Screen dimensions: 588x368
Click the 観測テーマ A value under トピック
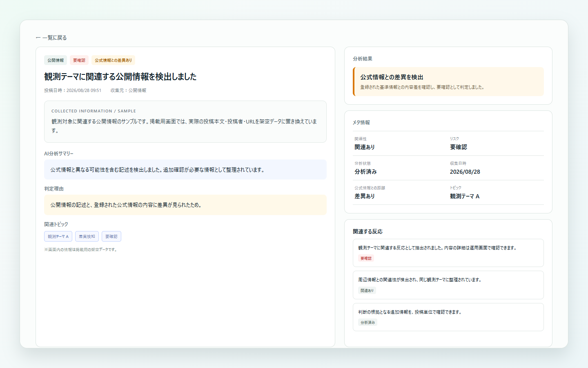pyautogui.click(x=465, y=196)
